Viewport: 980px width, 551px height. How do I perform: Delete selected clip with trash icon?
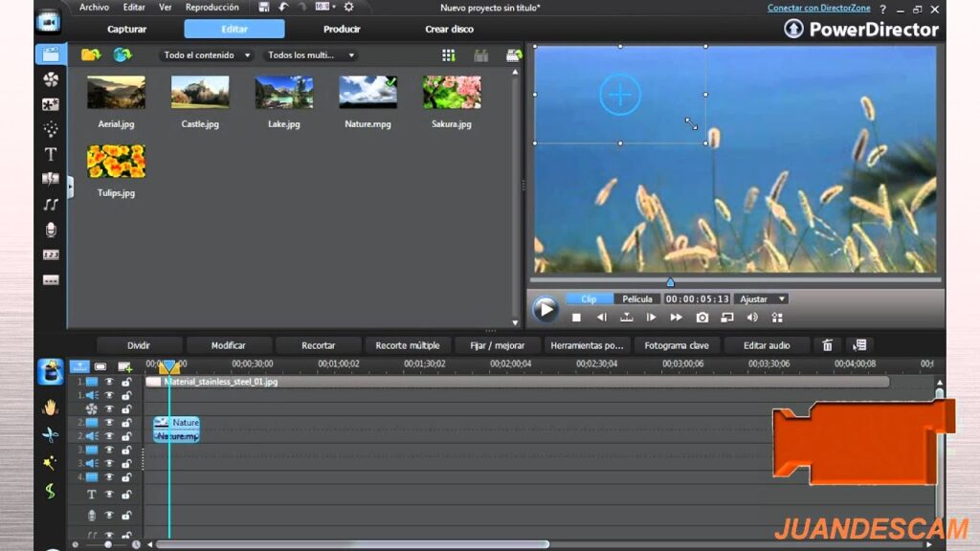click(x=827, y=345)
